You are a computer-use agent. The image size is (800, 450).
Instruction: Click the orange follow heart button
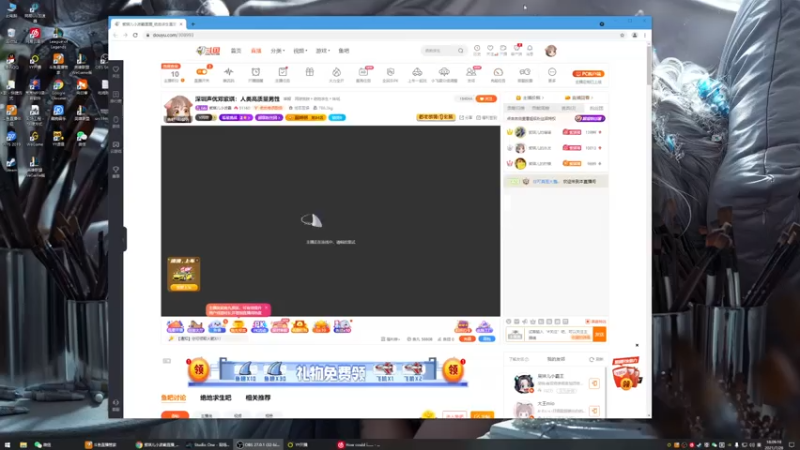click(486, 98)
